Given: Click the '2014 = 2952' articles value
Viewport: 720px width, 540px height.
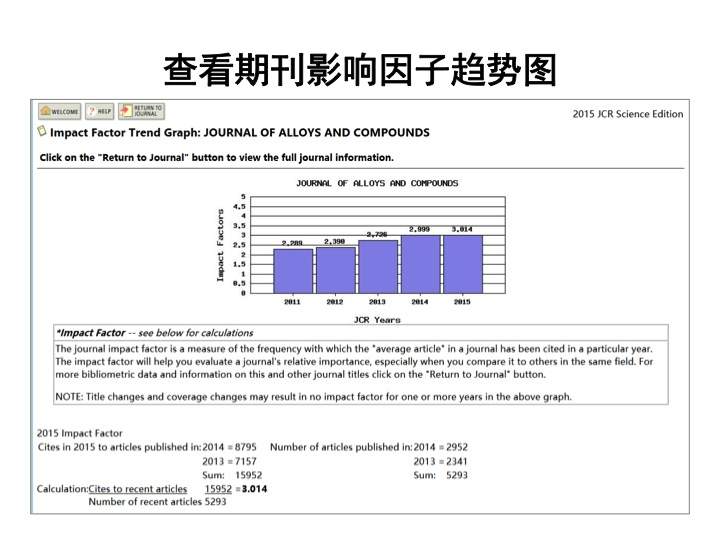Looking at the screenshot, I should pyautogui.click(x=440, y=447).
